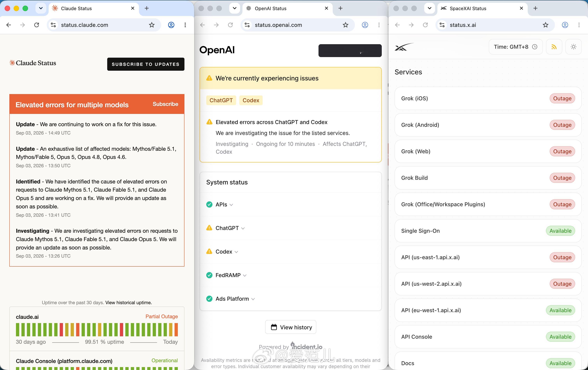
Task: Open the RSS feed on SpaceXAI status page
Action: tap(554, 47)
